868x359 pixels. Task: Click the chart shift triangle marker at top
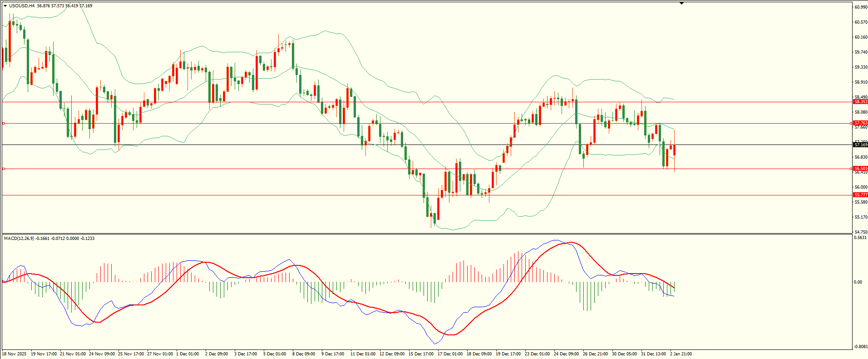pyautogui.click(x=681, y=3)
